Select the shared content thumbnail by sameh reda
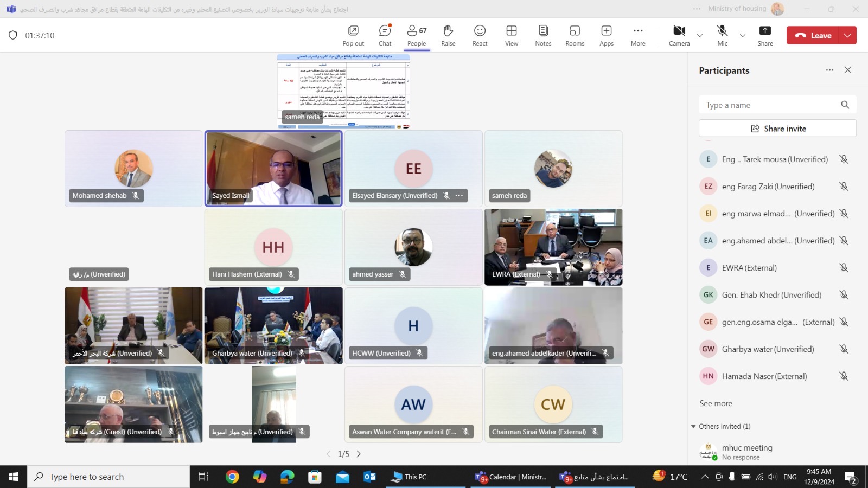 (x=343, y=91)
